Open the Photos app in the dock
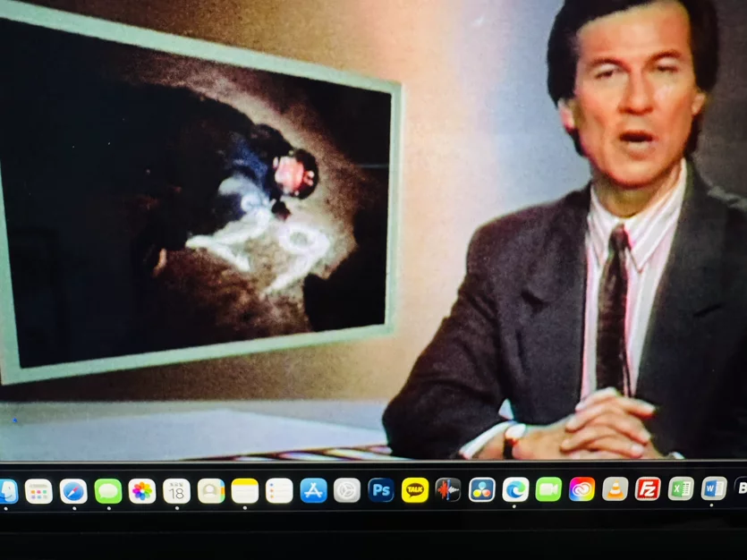 coord(142,491)
